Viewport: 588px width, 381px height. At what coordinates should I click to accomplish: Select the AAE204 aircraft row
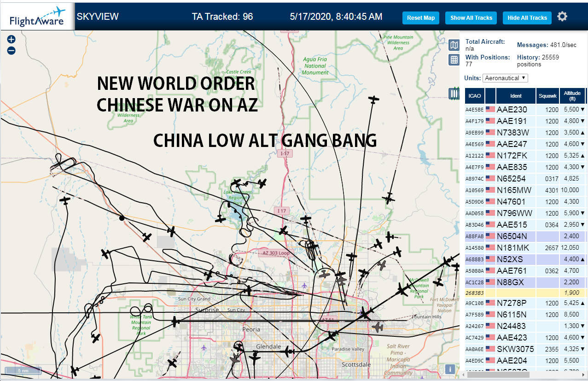525,361
